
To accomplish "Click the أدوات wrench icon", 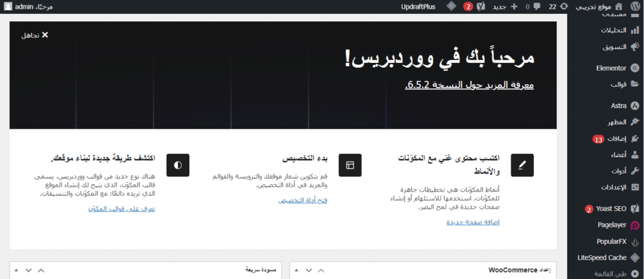I will 635,171.
